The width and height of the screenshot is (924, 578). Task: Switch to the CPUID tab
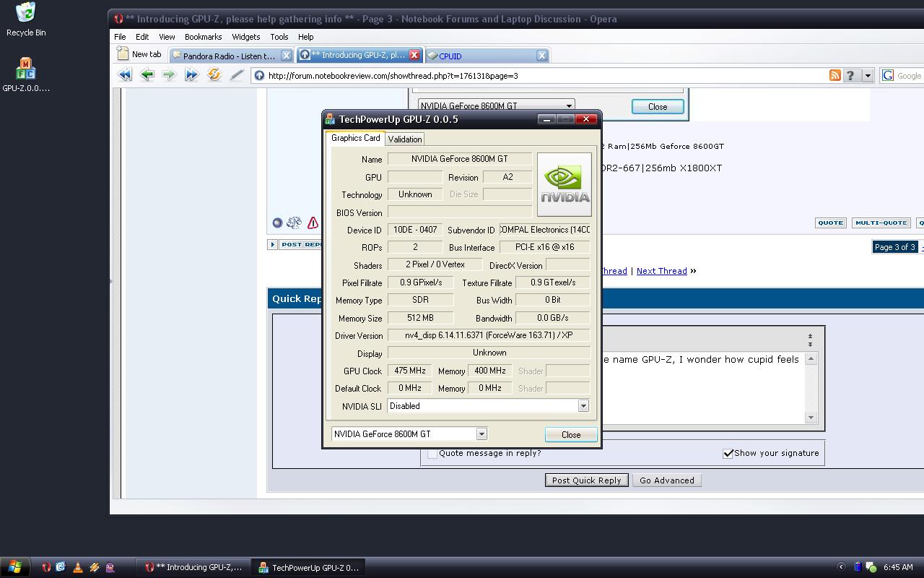pos(487,56)
